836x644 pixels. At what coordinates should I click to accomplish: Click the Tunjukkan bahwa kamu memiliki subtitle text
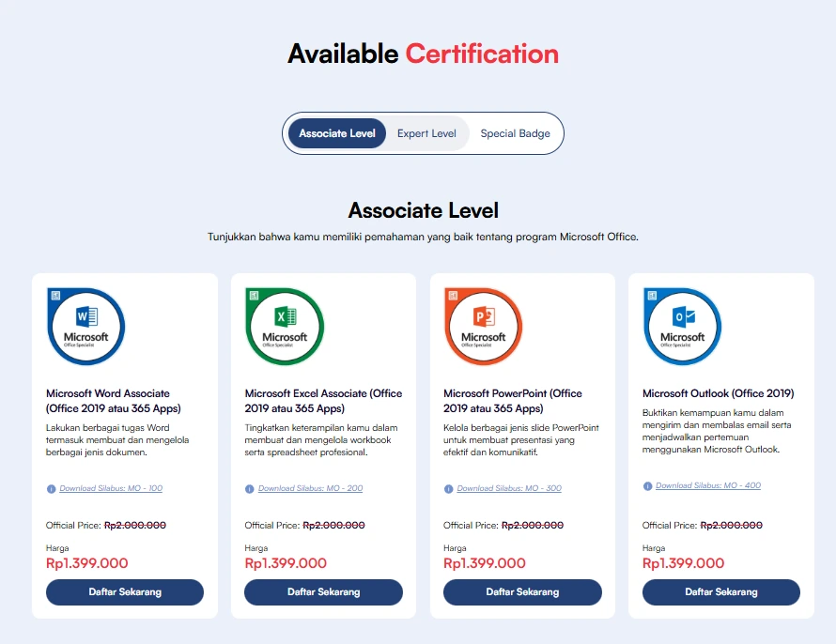[423, 237]
